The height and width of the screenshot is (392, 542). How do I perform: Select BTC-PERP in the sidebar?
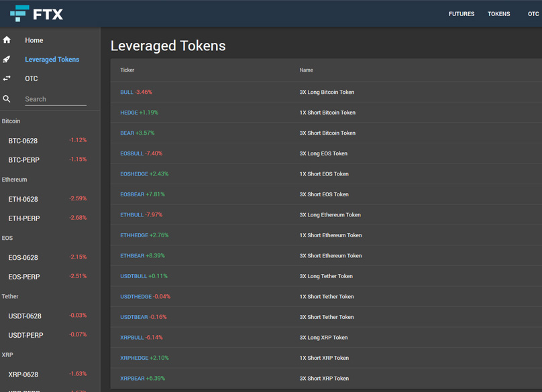(x=24, y=160)
